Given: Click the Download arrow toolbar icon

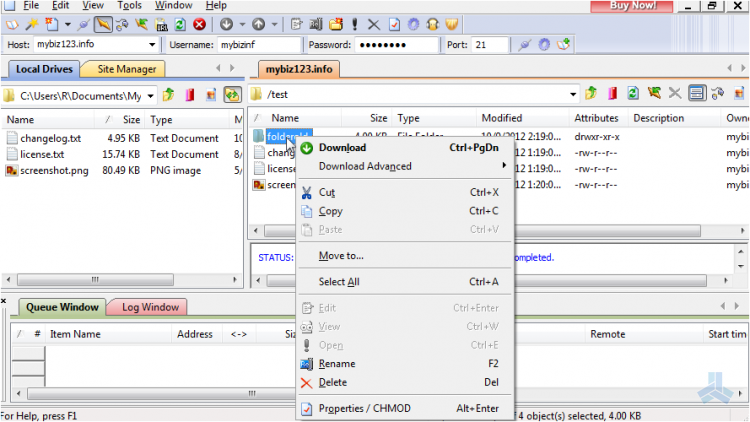Looking at the screenshot, I should [226, 24].
